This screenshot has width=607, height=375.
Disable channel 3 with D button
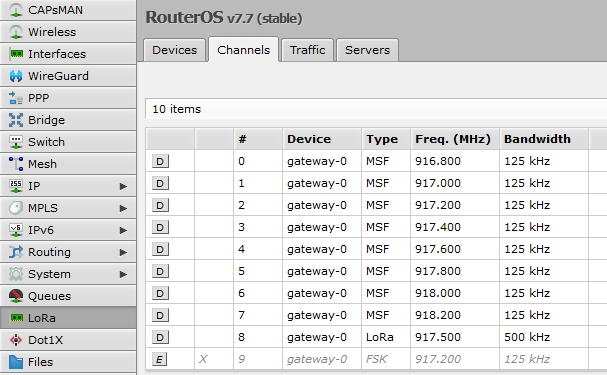coord(160,227)
